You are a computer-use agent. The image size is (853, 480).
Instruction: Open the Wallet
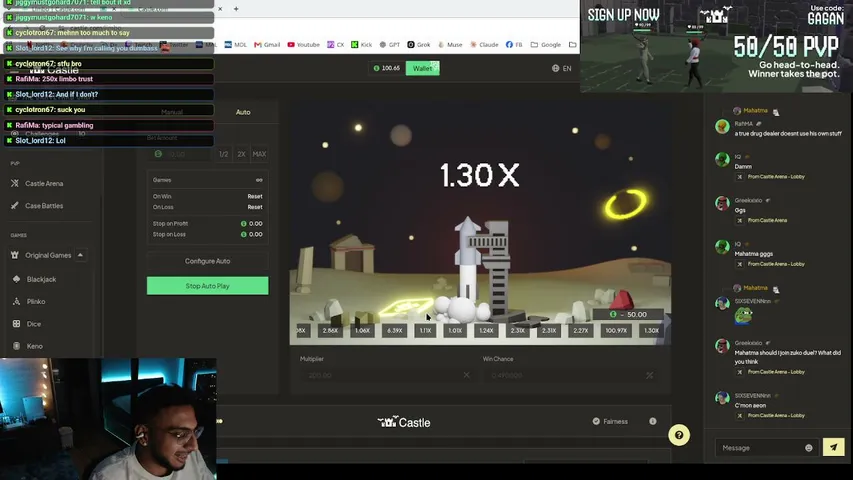coord(423,69)
